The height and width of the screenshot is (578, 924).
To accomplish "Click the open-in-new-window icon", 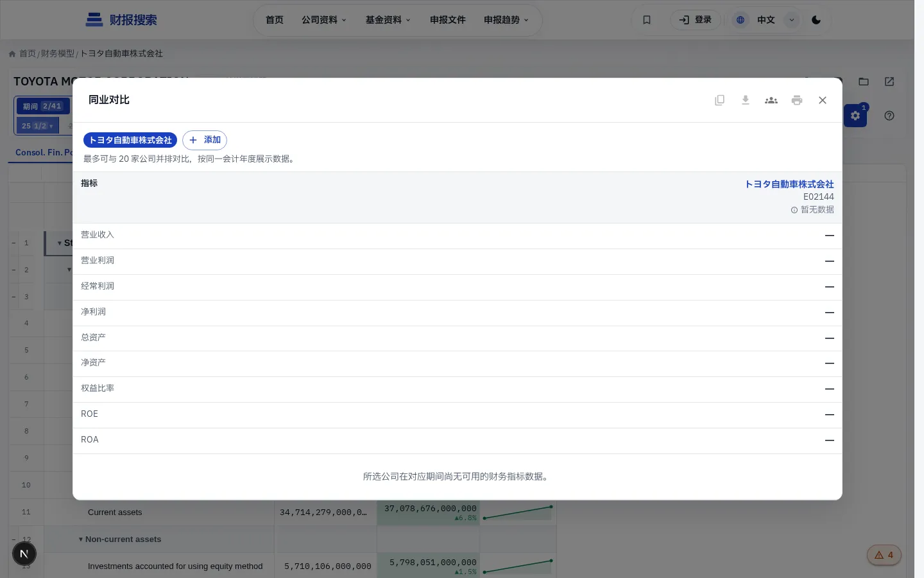I will (889, 82).
